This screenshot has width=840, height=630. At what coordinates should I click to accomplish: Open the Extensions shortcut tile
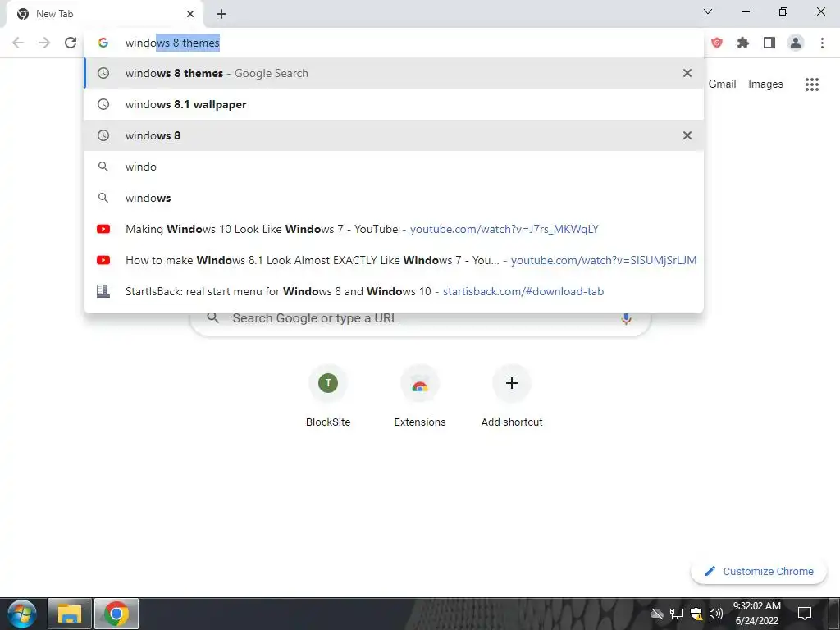(x=420, y=396)
